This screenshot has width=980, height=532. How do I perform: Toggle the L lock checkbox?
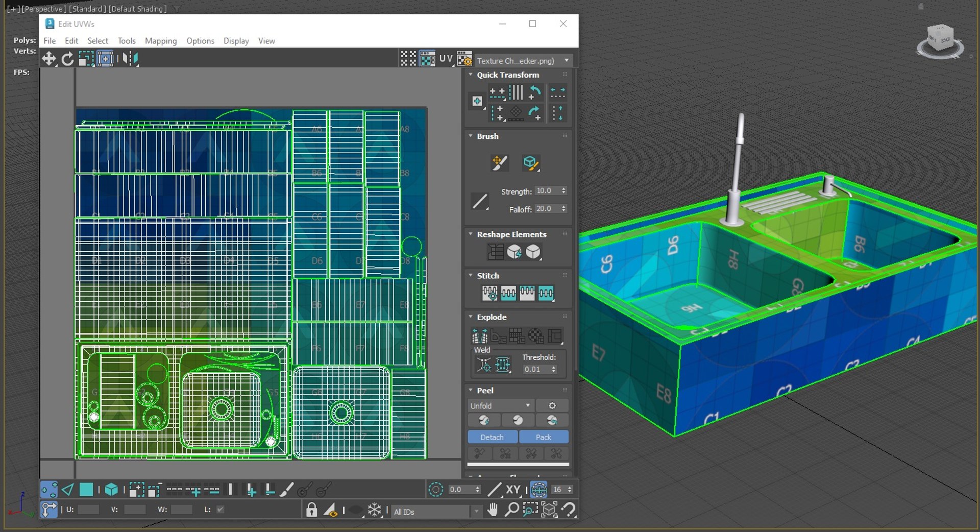220,510
